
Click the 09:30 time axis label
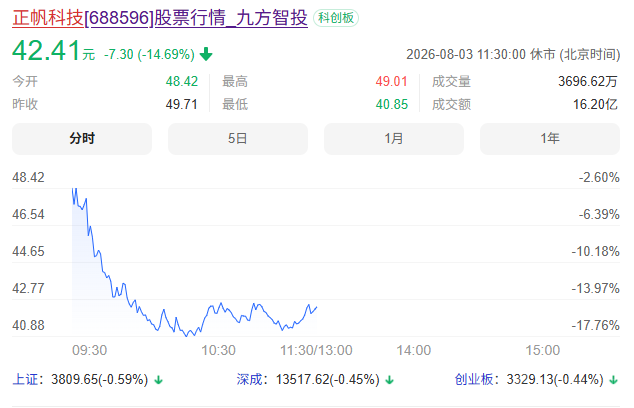[x=89, y=350]
